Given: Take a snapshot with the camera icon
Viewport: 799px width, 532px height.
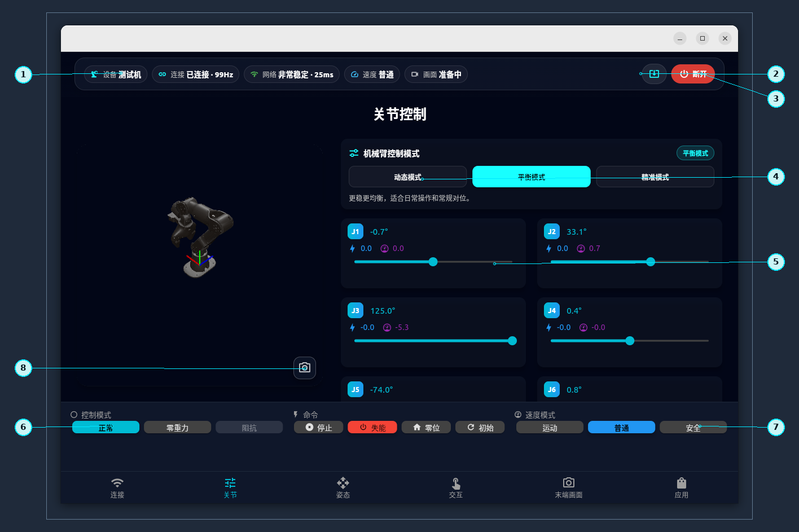Looking at the screenshot, I should (x=305, y=368).
